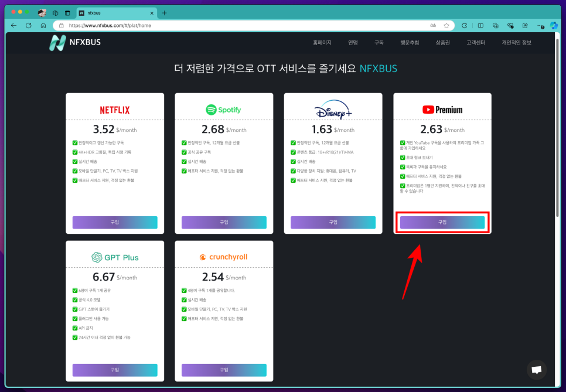Click the NFXBUS text in the headline
This screenshot has width=566, height=392.
[379, 69]
